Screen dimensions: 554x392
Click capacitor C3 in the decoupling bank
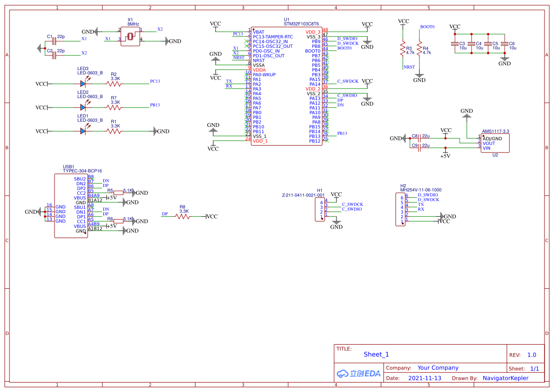pyautogui.click(x=455, y=45)
